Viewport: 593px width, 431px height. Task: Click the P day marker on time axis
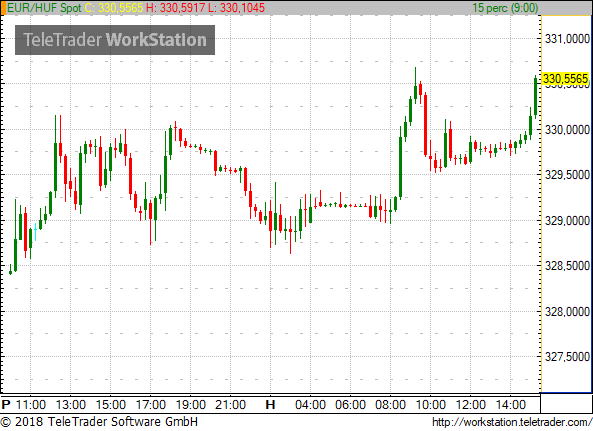[6, 405]
